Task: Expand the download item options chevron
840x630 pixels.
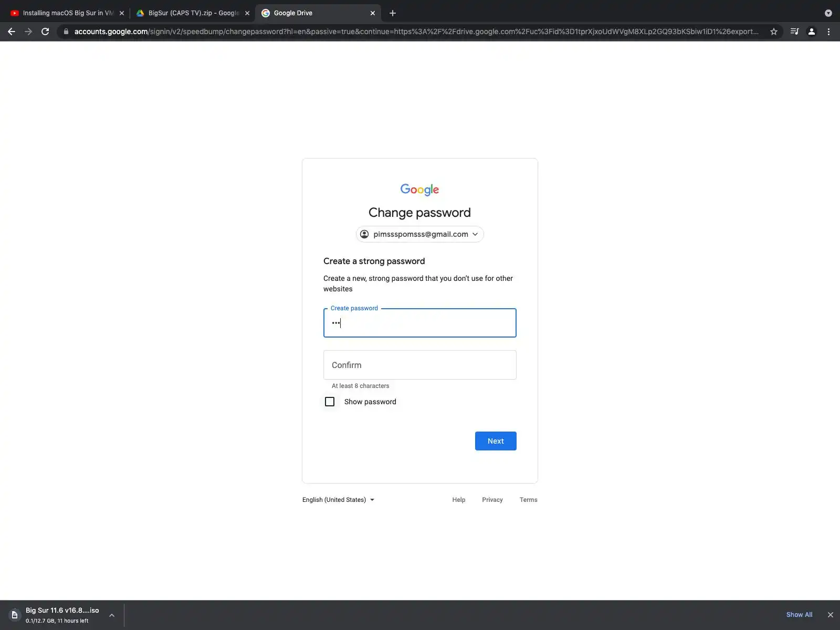Action: pyautogui.click(x=112, y=615)
